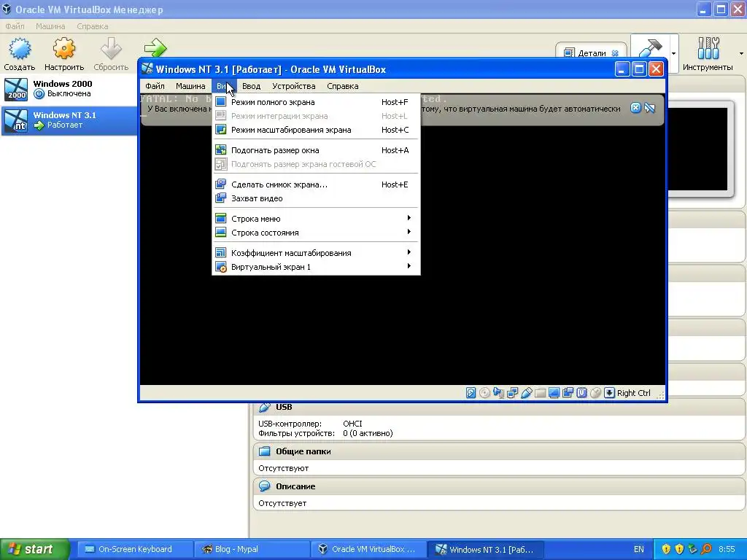Switch to Oracle VM VirtualBox taskbar button
The image size is (747, 560).
(368, 549)
